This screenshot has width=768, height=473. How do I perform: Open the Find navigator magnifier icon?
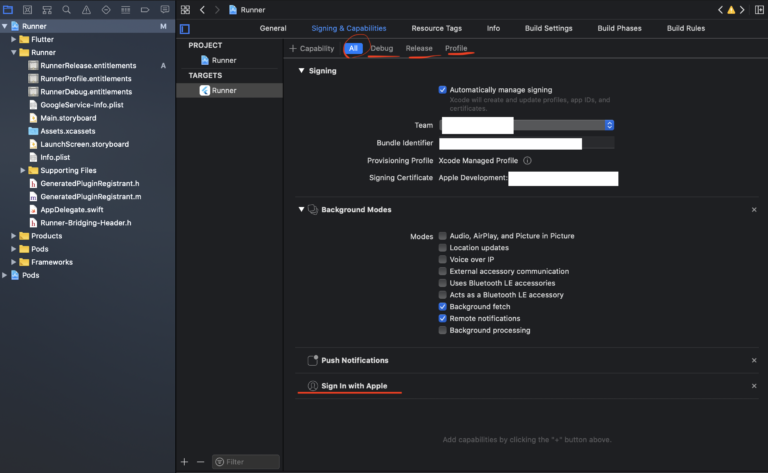[64, 9]
